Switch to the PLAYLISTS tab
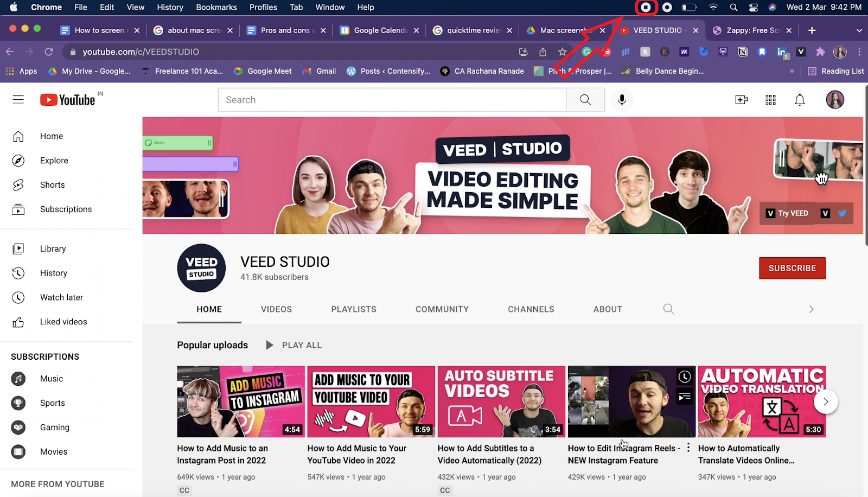 pos(354,309)
